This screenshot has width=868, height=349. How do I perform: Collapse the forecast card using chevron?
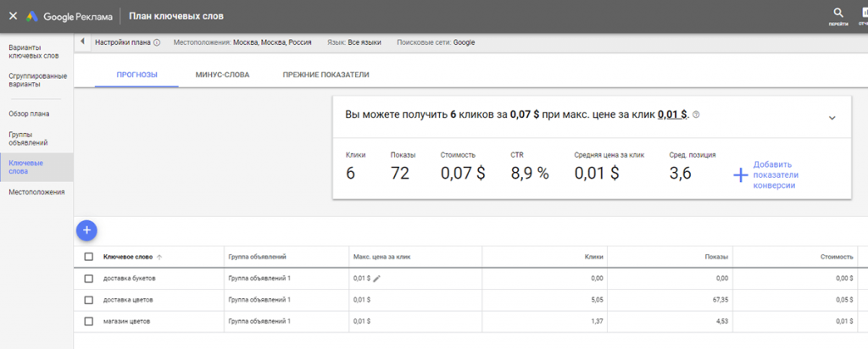[x=832, y=118]
